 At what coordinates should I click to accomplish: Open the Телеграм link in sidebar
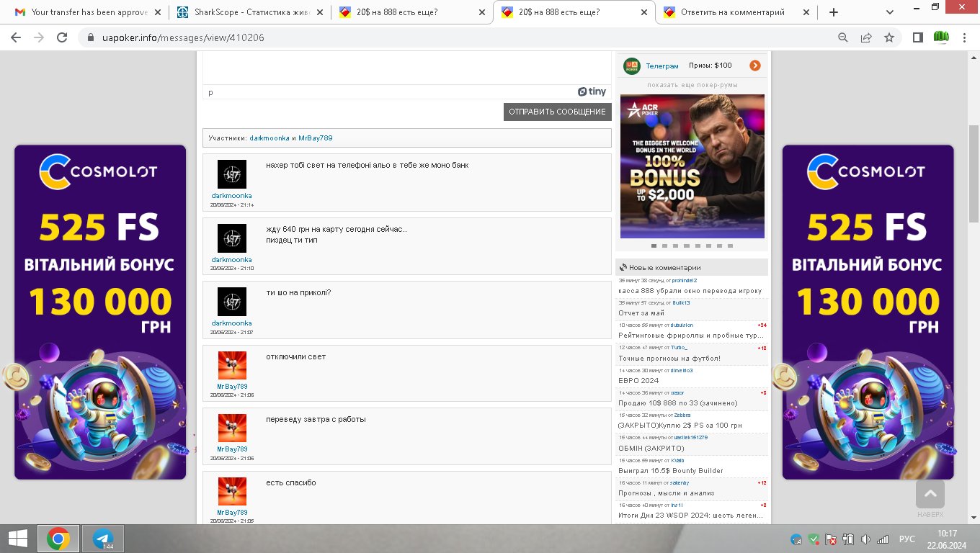click(x=662, y=66)
